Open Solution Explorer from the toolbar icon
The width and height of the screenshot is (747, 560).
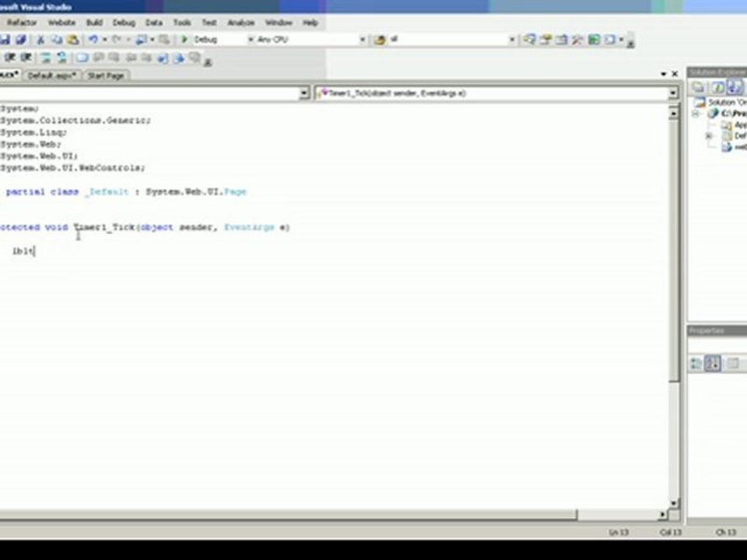[x=529, y=40]
